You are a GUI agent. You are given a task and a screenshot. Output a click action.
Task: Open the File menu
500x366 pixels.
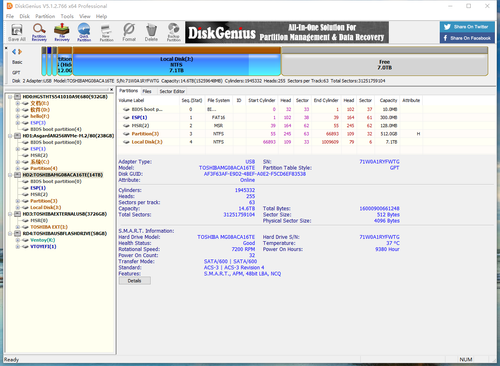[x=10, y=16]
